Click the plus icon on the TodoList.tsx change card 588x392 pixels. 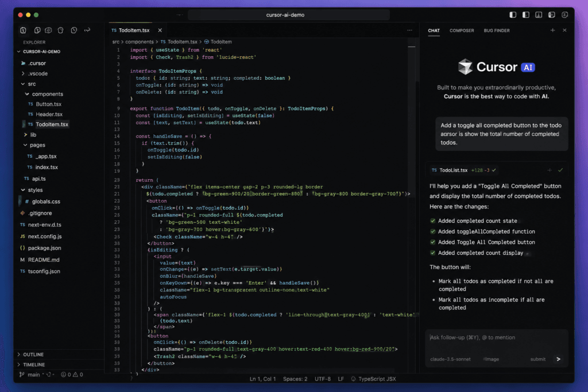pyautogui.click(x=550, y=170)
